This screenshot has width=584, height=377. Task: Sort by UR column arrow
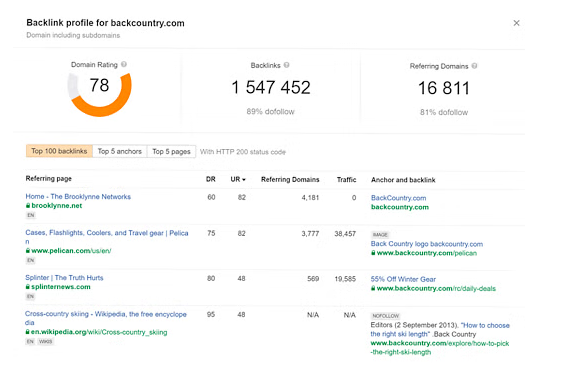tap(244, 180)
